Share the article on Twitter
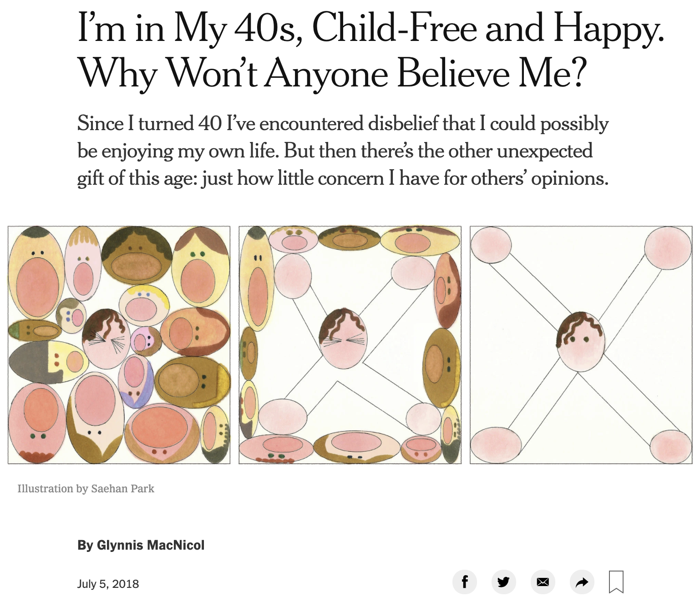Image resolution: width=700 pixels, height=607 pixels. 503,582
